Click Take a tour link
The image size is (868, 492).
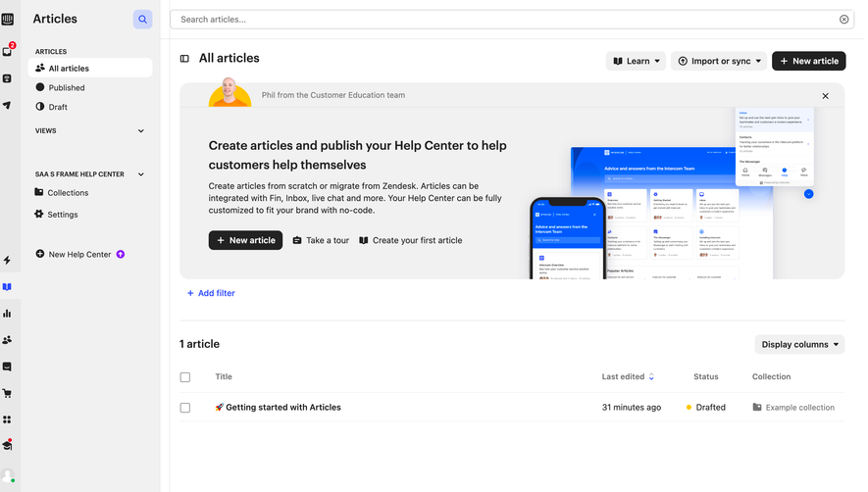click(x=321, y=240)
